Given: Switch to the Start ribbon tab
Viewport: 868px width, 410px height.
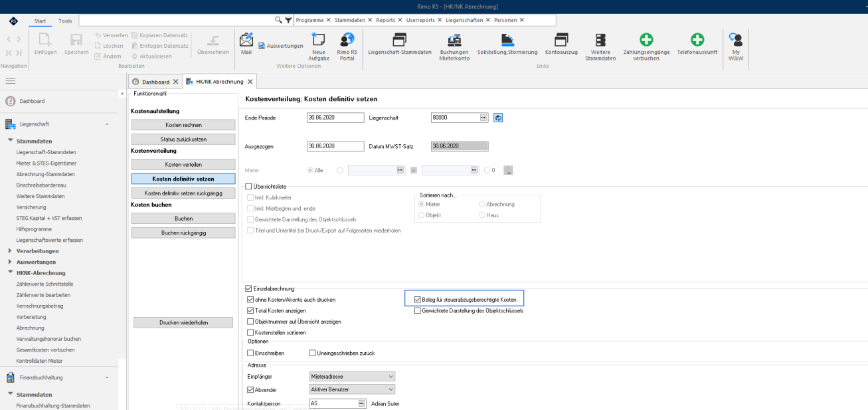Looking at the screenshot, I should click(x=40, y=21).
